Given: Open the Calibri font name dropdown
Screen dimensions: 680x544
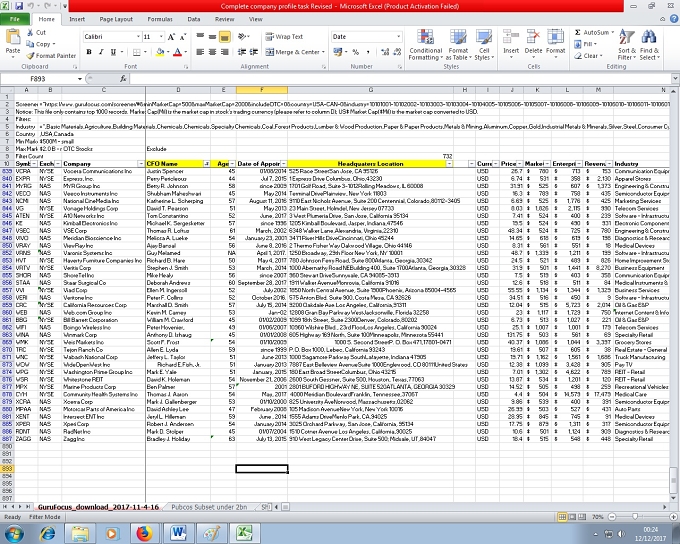Looking at the screenshot, I should (138, 37).
